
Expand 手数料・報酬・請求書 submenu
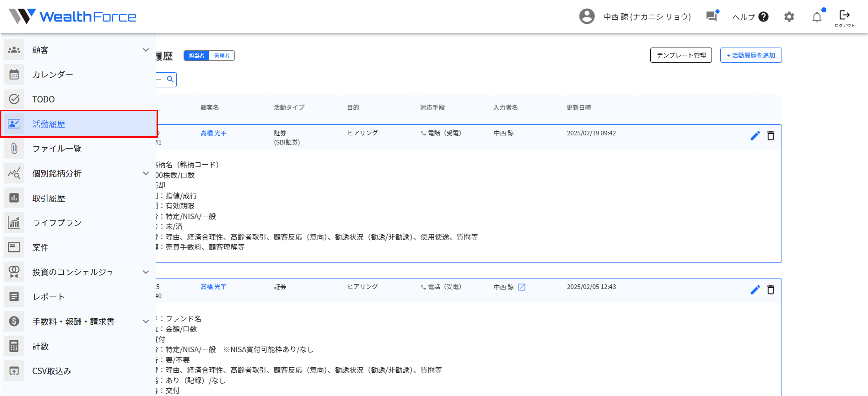click(145, 321)
